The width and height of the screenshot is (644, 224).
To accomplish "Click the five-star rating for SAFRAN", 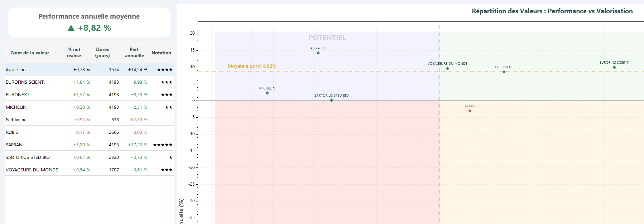I will click(x=163, y=145).
